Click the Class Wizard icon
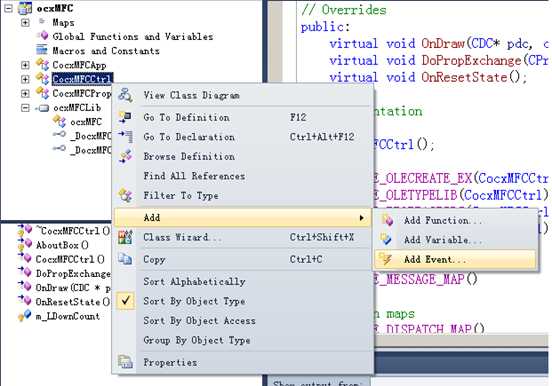Image resolution: width=552 pixels, height=386 pixels. coord(125,237)
